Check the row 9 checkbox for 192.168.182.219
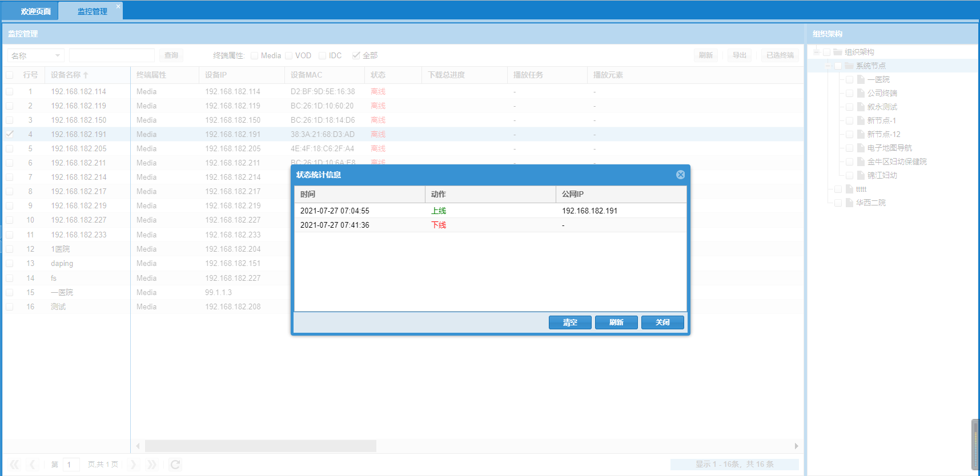 10,205
